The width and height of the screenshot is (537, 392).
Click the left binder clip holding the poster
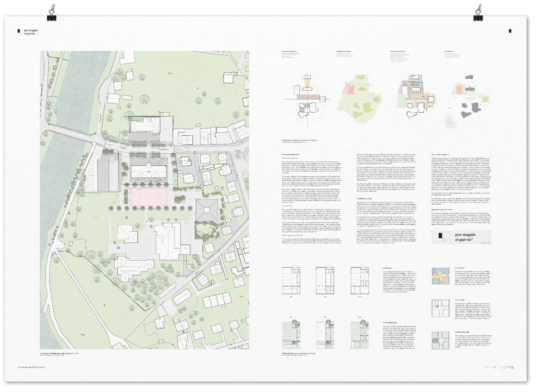coord(52,11)
